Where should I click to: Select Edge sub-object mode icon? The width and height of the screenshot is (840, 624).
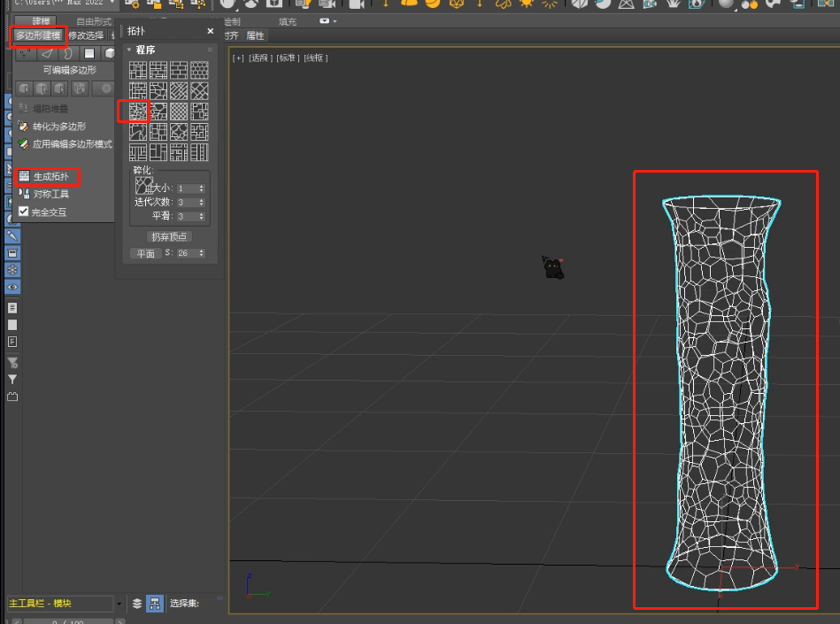47,54
